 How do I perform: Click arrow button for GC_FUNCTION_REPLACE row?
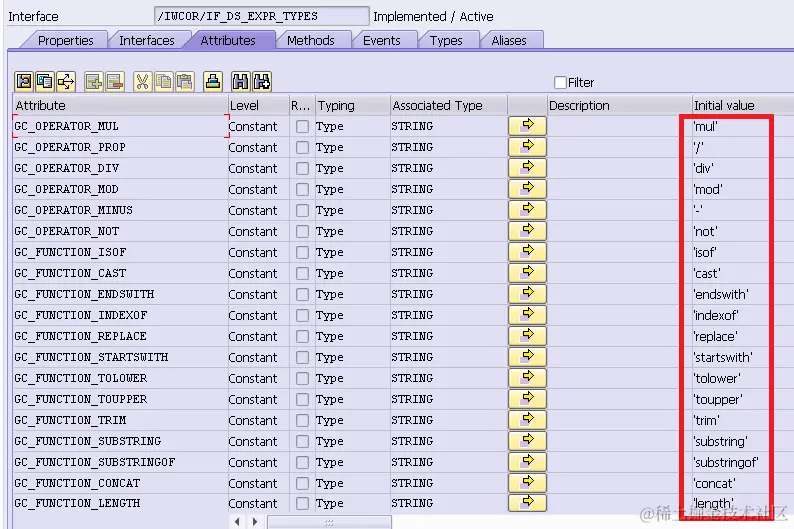pos(528,336)
